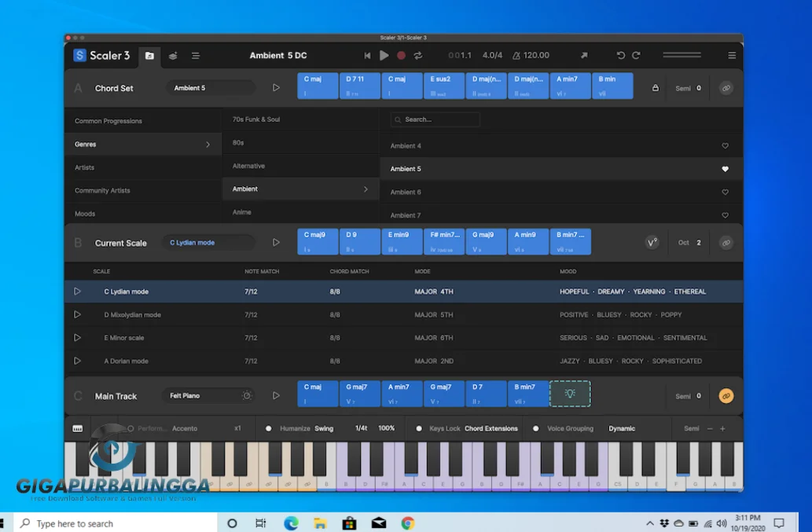Click the D 7 chord in Main Track
This screenshot has width=812, height=532.
pyautogui.click(x=487, y=394)
